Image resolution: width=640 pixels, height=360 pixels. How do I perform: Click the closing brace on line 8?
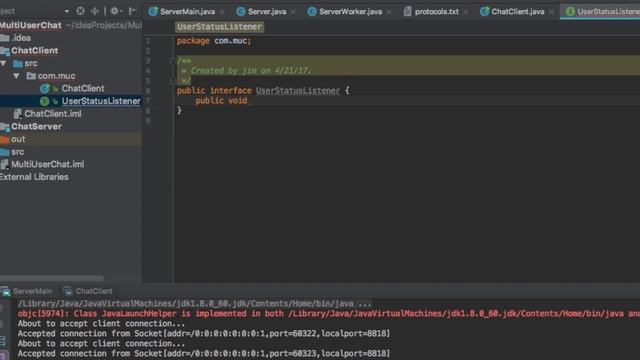coord(179,110)
